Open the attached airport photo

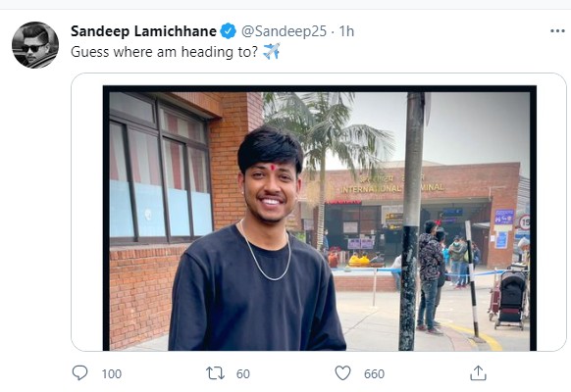click(x=320, y=219)
